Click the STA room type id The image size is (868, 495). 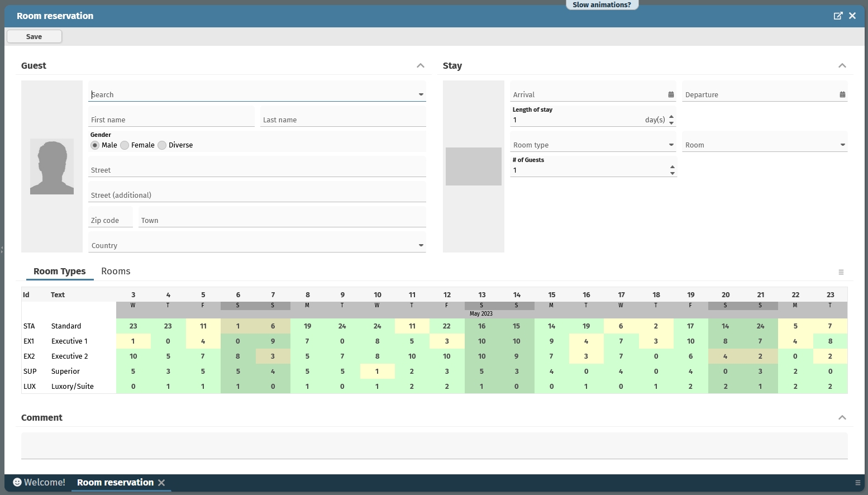(x=29, y=326)
